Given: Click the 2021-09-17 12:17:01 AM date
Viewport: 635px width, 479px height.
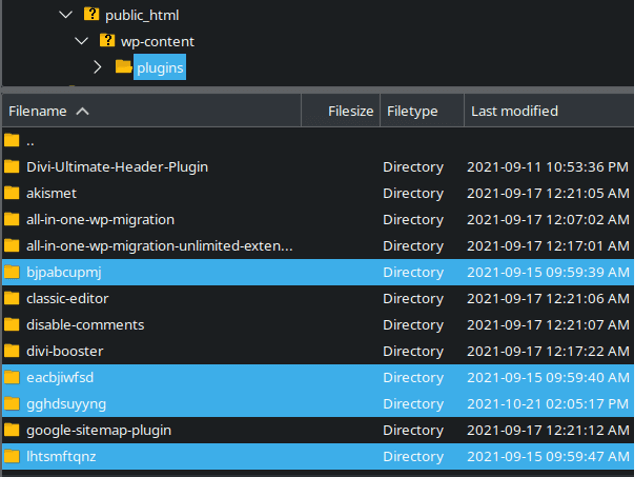Looking at the screenshot, I should coord(548,246).
